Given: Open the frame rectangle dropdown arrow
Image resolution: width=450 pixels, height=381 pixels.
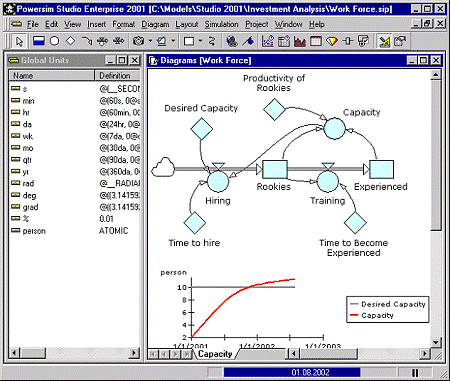Looking at the screenshot, I should pyautogui.click(x=200, y=41).
